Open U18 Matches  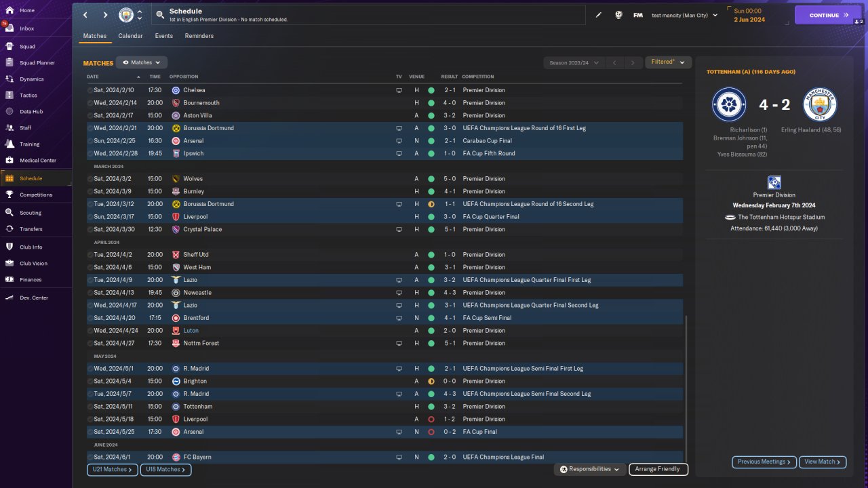click(x=165, y=469)
